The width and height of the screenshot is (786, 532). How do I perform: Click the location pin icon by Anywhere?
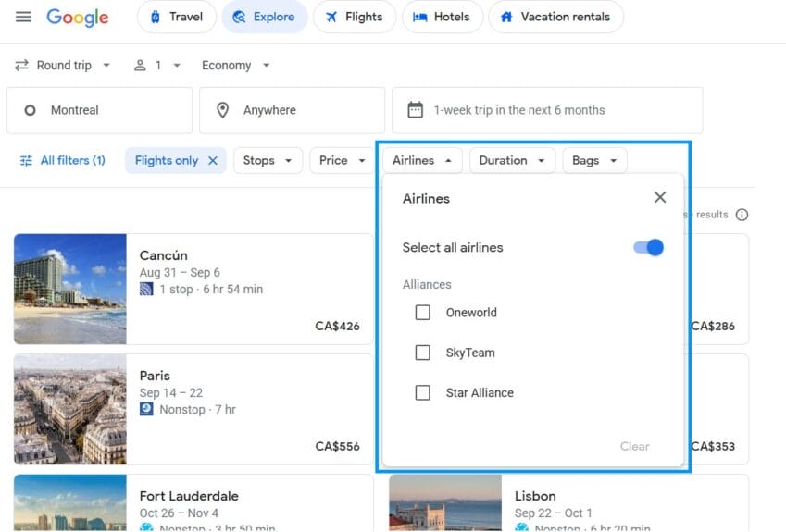tap(222, 110)
